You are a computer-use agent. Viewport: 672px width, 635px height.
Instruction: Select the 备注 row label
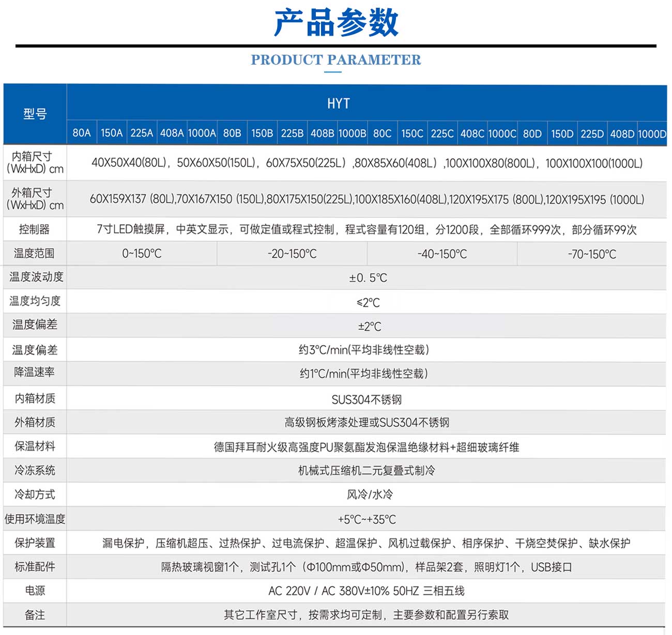[x=35, y=615]
